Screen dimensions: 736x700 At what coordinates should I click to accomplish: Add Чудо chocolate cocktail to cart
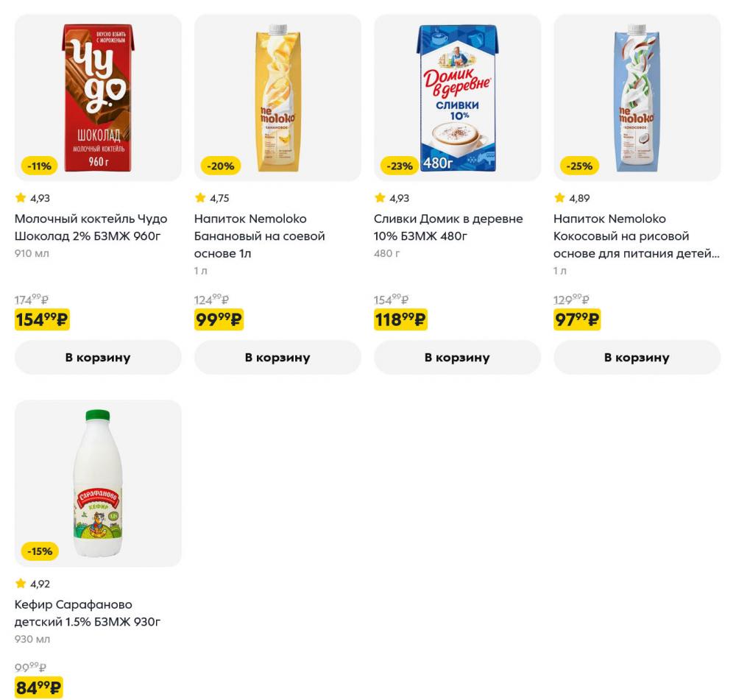pyautogui.click(x=98, y=358)
